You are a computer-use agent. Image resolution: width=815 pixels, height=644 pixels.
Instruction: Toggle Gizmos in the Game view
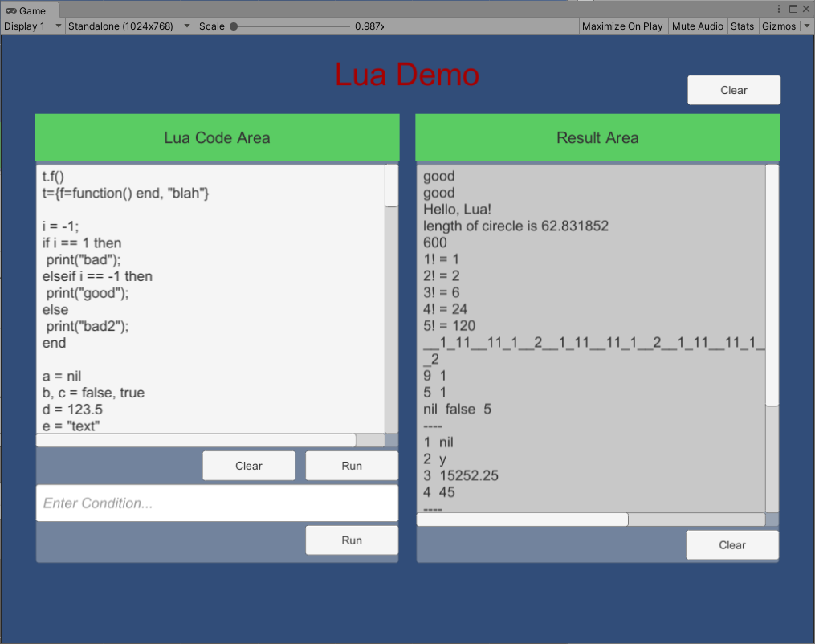coord(779,26)
